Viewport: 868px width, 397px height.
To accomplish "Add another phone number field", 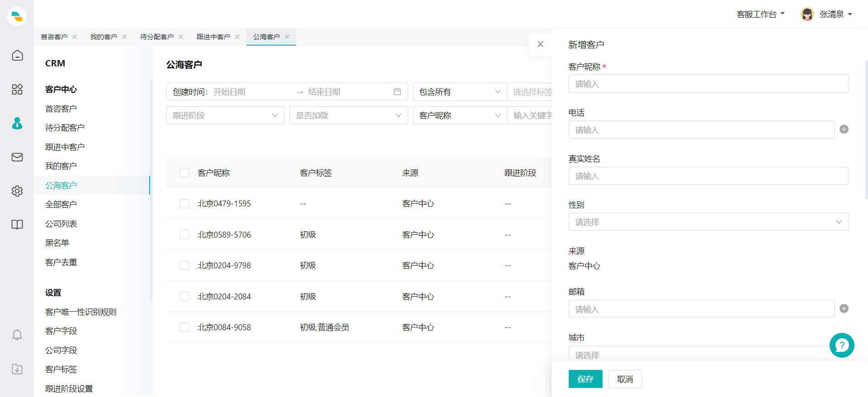I will 844,129.
